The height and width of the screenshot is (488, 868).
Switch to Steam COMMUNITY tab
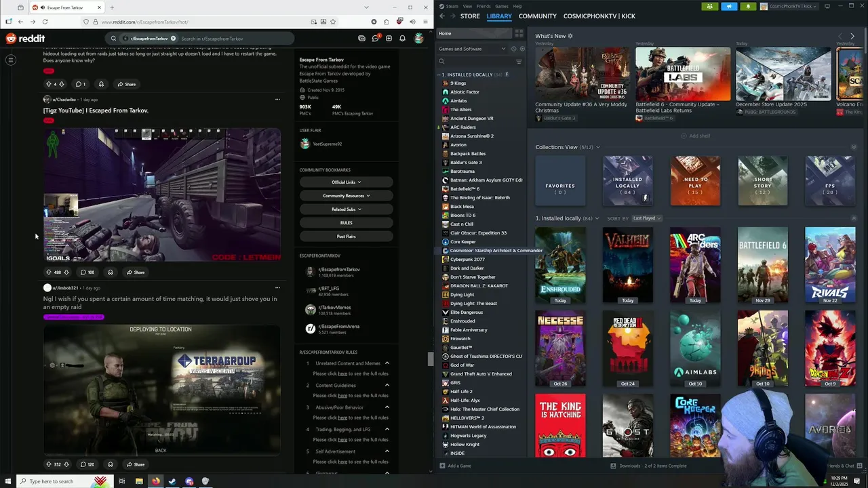click(x=538, y=16)
